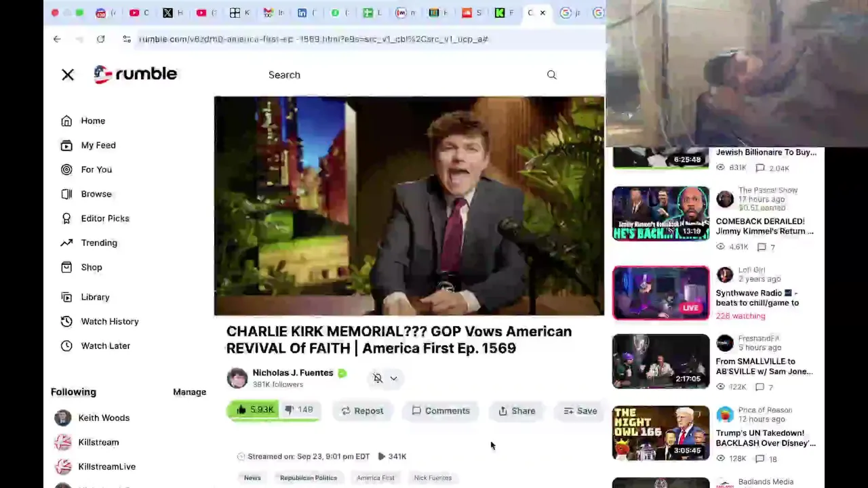Image resolution: width=868 pixels, height=488 pixels.
Task: Open COMEBACK DERAILED video title
Action: point(764,226)
